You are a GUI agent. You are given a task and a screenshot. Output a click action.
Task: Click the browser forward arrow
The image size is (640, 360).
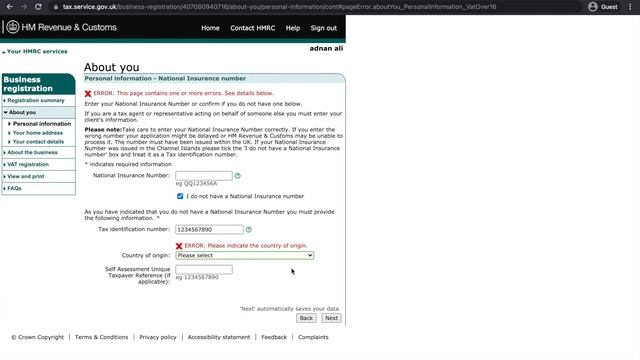[x=24, y=7]
